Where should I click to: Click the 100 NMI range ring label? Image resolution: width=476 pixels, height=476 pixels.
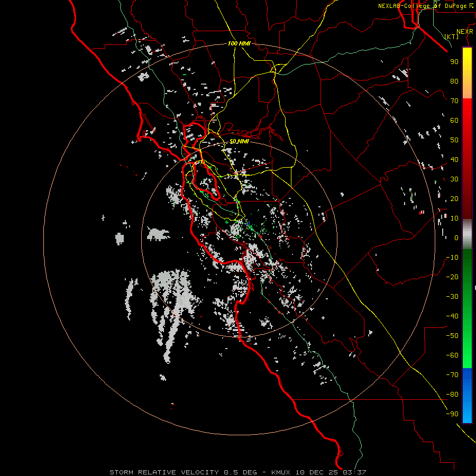coord(239,43)
